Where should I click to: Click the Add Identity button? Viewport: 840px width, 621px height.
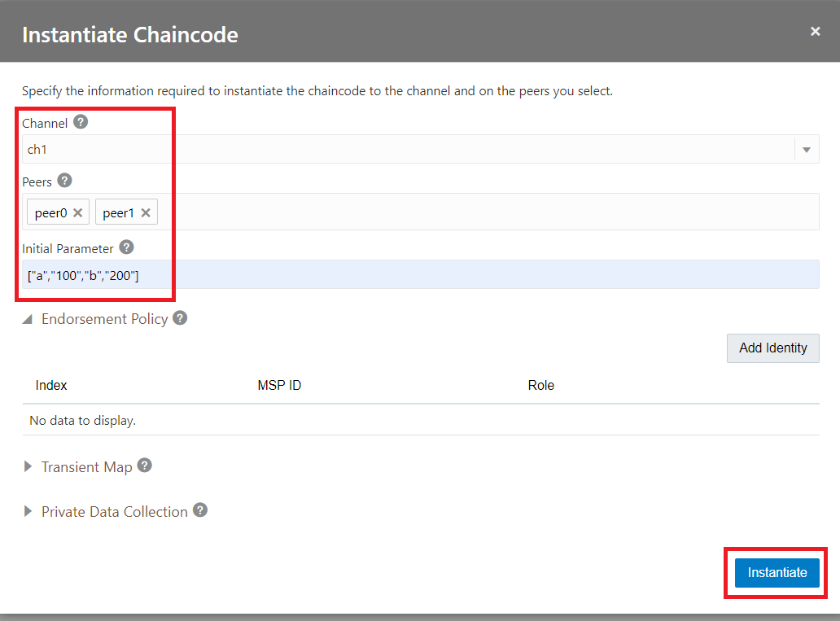[772, 348]
